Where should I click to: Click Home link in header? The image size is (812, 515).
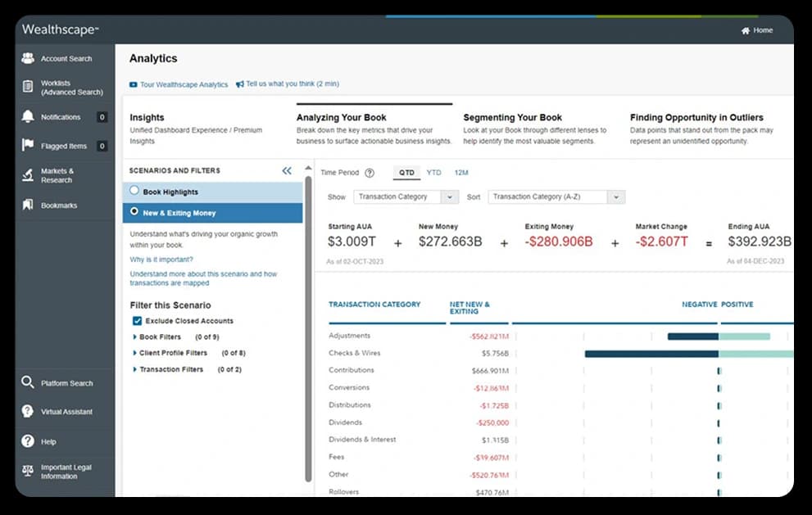pyautogui.click(x=763, y=30)
